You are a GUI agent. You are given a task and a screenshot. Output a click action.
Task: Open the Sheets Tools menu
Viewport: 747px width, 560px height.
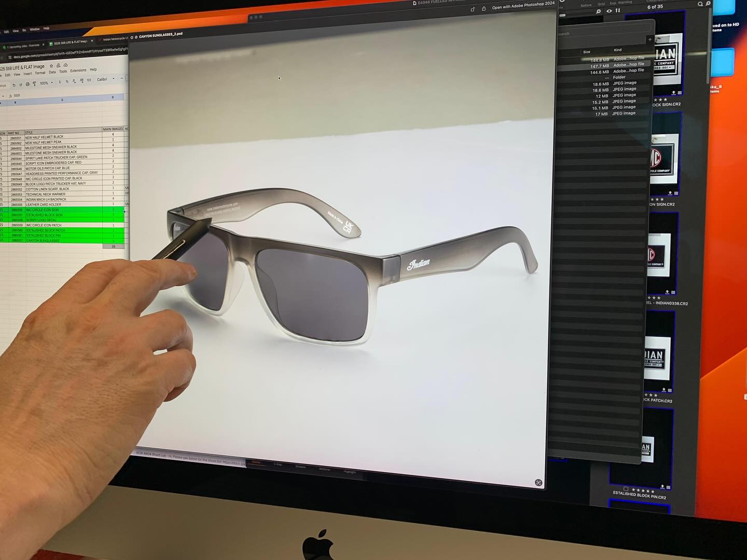click(x=63, y=72)
